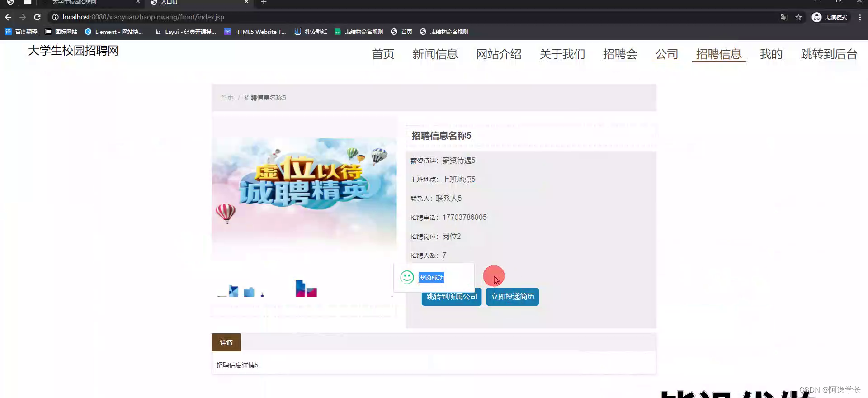Screen dimensions: 868x398
Task: View site info icon in address bar
Action: [55, 17]
